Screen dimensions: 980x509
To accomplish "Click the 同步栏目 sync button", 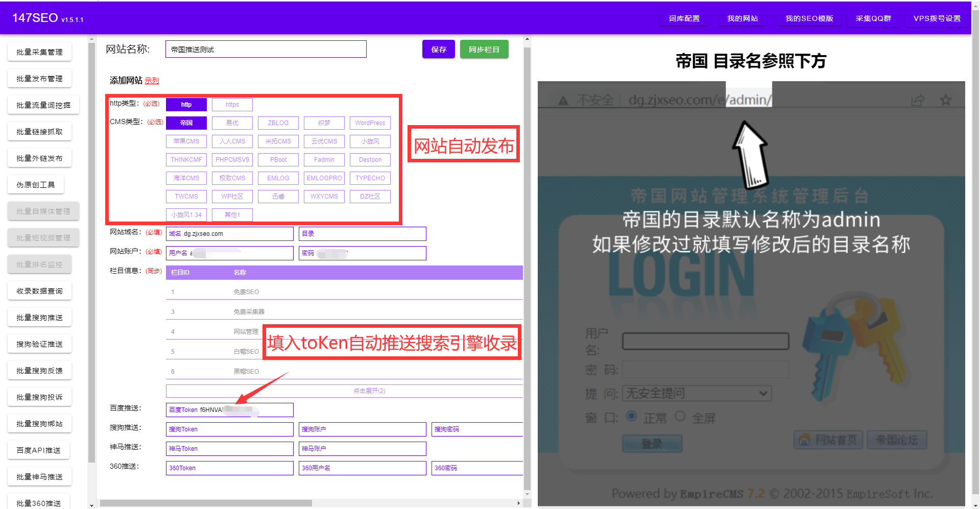I will pyautogui.click(x=484, y=49).
